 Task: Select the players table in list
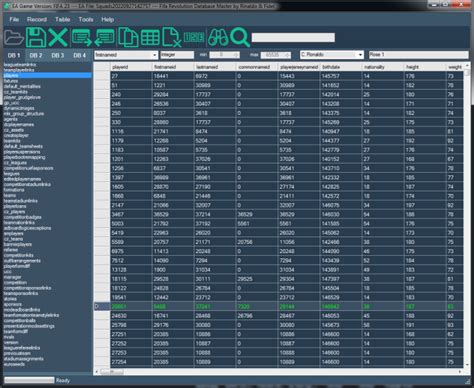pyautogui.click(x=47, y=76)
